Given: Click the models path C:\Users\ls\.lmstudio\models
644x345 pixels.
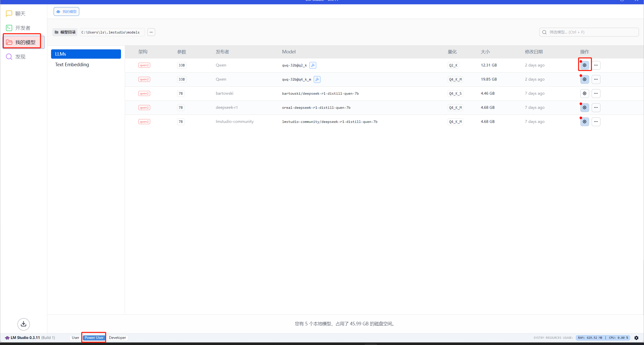Looking at the screenshot, I should [x=112, y=32].
